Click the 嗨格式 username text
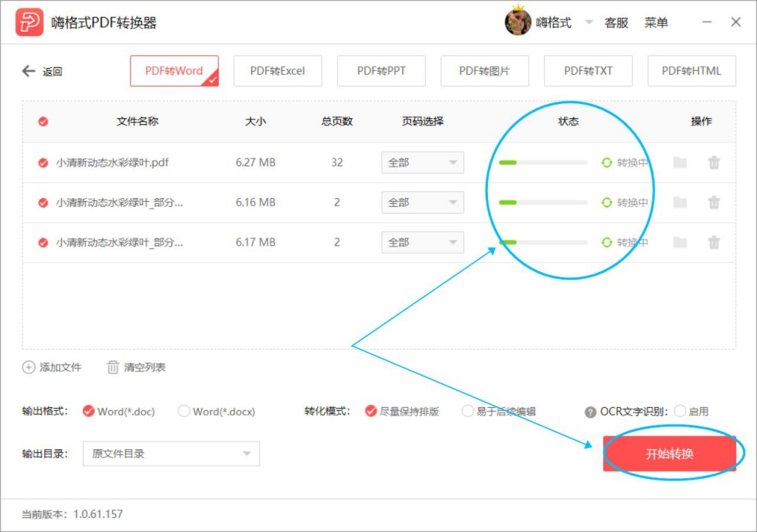757x532 pixels. coord(553,23)
